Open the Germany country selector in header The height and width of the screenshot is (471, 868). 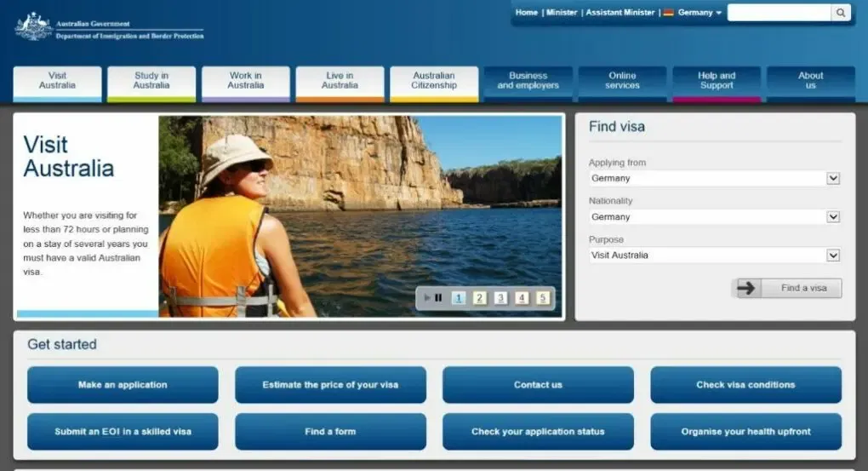click(x=700, y=13)
